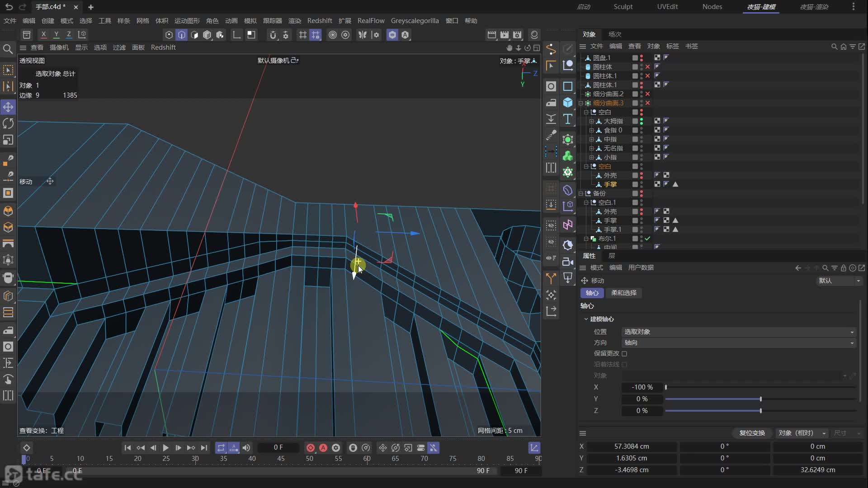Open the viewport 过滤 menu
Viewport: 868px width, 488px height.
(x=119, y=47)
